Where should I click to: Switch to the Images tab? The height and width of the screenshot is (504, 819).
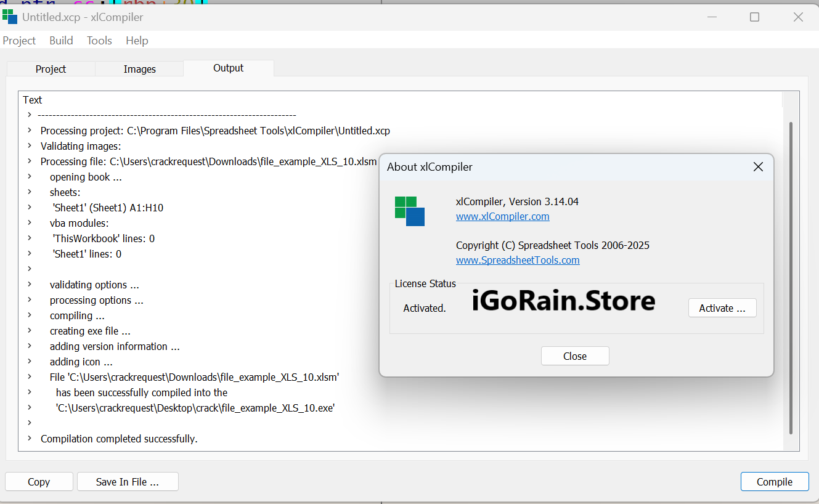tap(140, 69)
